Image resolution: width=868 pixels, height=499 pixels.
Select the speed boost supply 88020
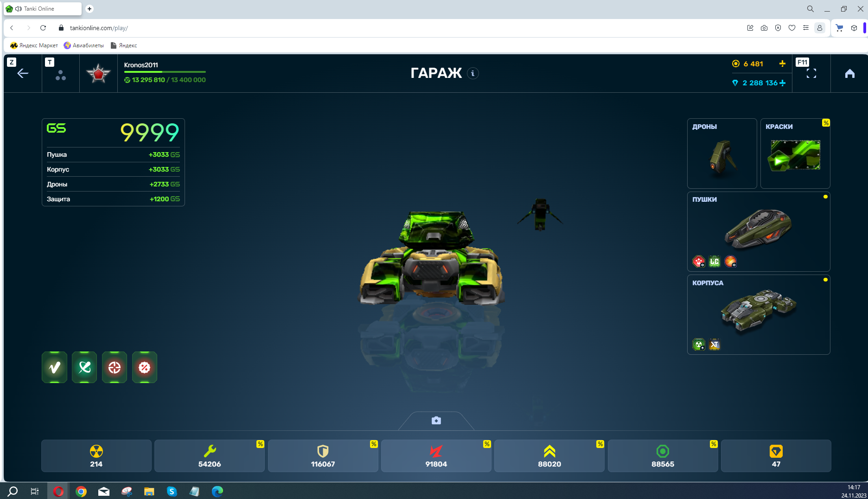tap(549, 456)
